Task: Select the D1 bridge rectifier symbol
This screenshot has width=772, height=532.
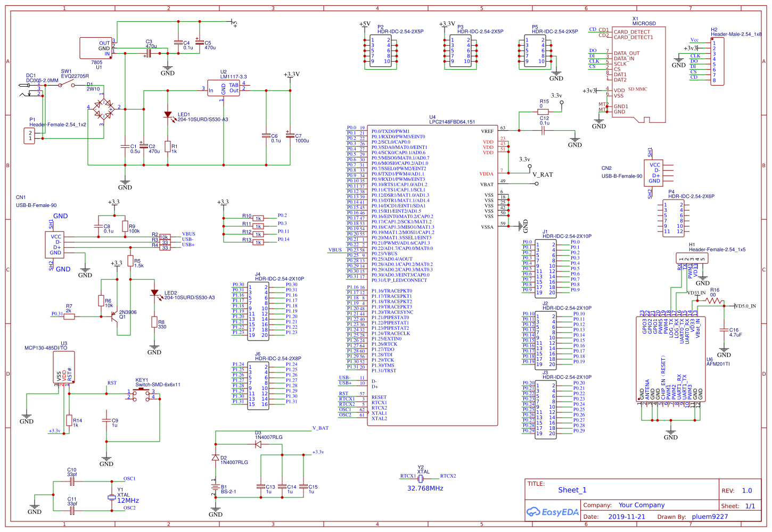Action: tap(104, 109)
